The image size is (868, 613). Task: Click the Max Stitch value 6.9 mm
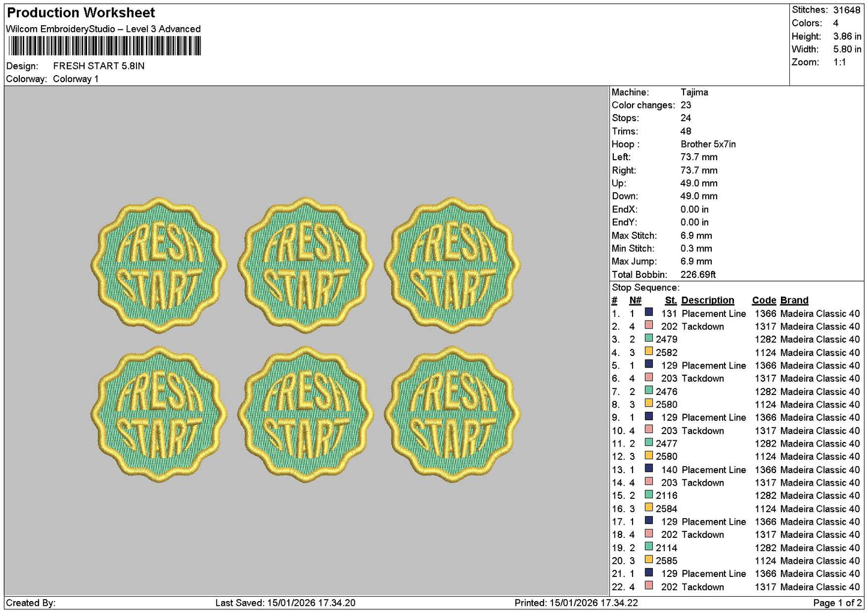pos(697,235)
